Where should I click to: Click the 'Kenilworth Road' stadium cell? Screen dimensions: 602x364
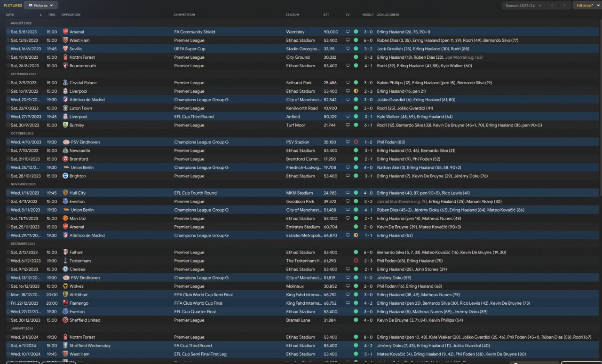coord(301,108)
